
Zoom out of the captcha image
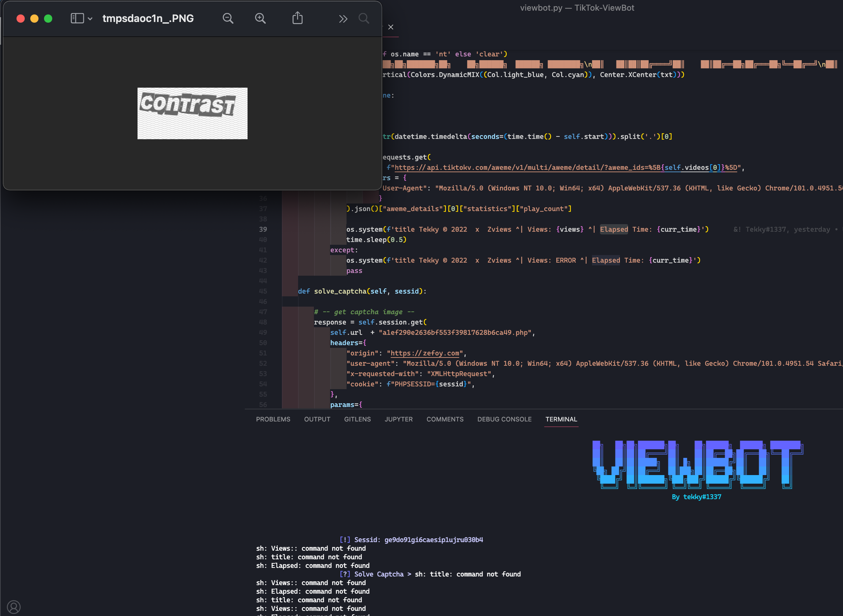coord(228,18)
